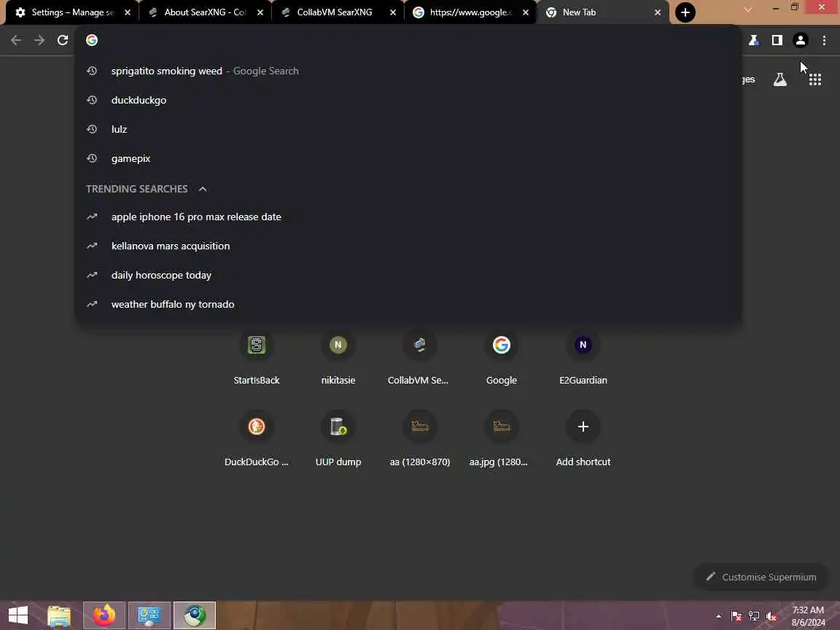Select apple iphone 16 pro max release date
This screenshot has width=840, height=630.
(x=408, y=217)
